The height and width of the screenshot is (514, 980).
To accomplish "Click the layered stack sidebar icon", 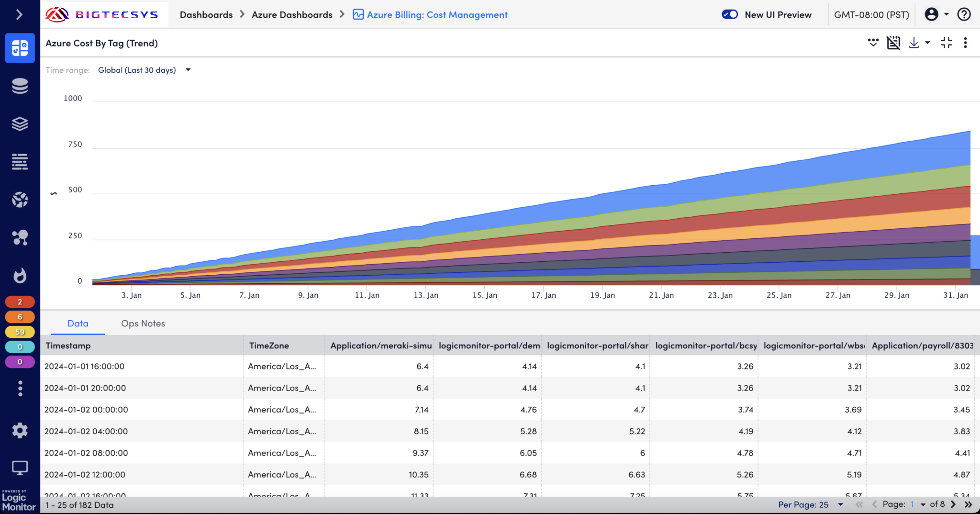I will 20,124.
